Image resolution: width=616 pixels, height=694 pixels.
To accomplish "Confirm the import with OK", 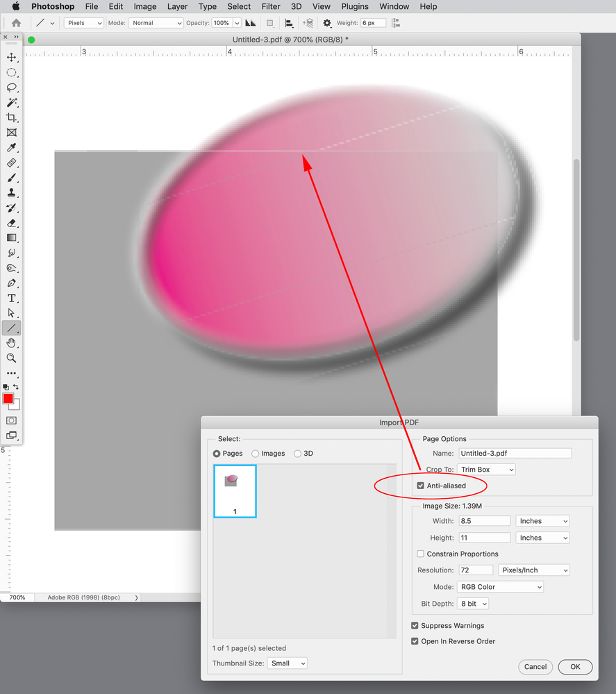I will (x=575, y=666).
